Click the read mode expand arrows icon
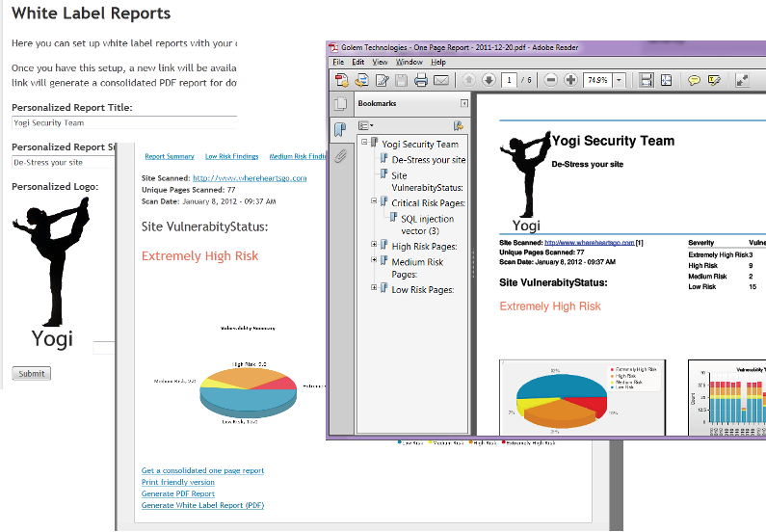The image size is (766, 532). tap(742, 80)
